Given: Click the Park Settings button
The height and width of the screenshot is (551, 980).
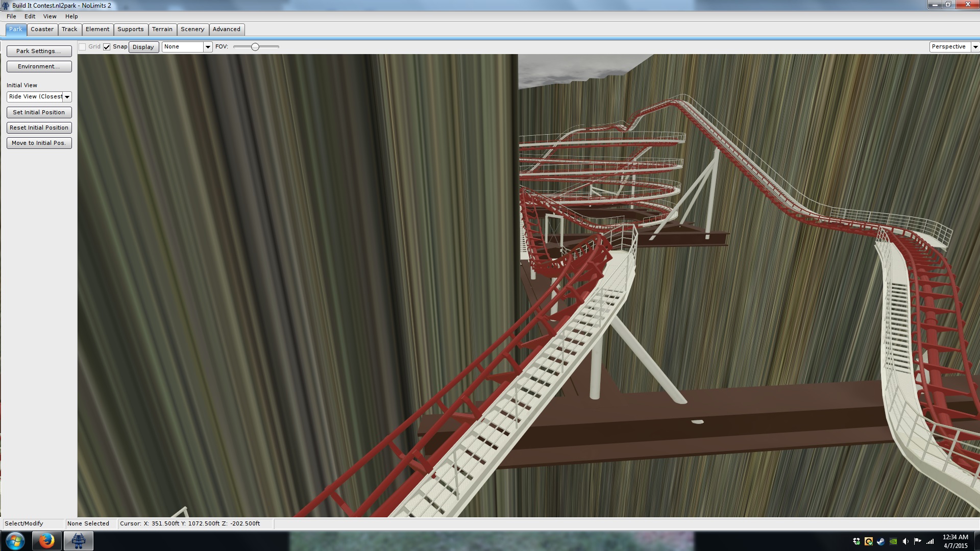Looking at the screenshot, I should pos(39,51).
